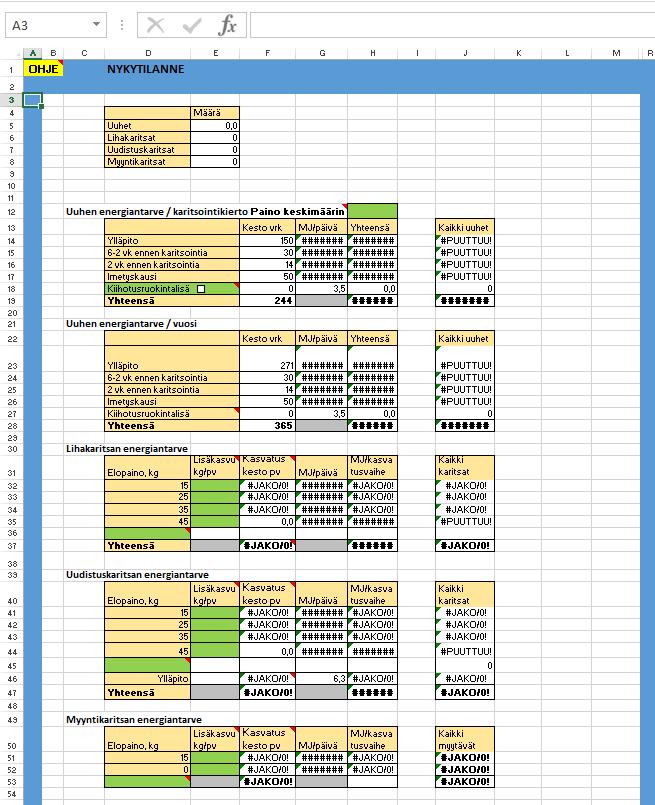
Task: Select Elopaino value 15 in row 41
Action: [x=147, y=612]
